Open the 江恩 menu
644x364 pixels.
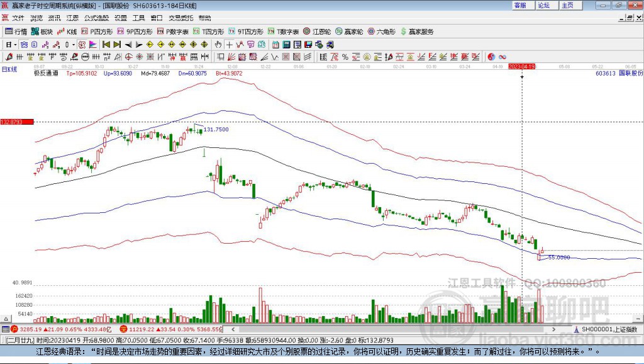[72, 18]
